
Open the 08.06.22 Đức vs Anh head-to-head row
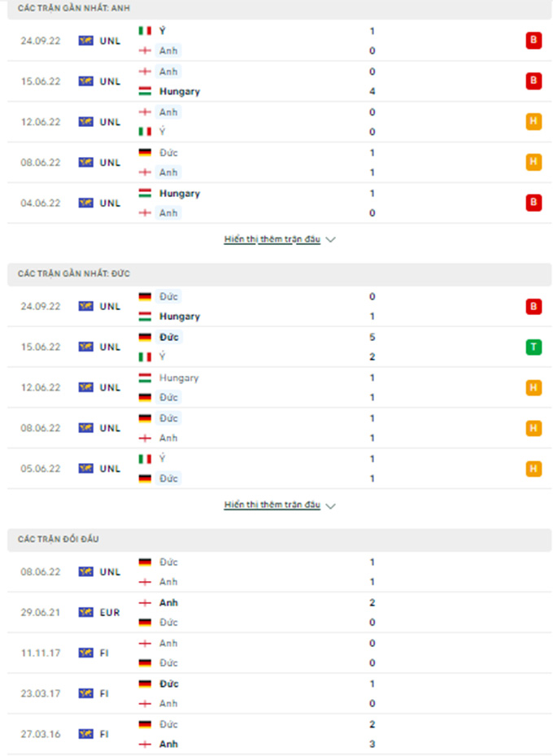276,572
